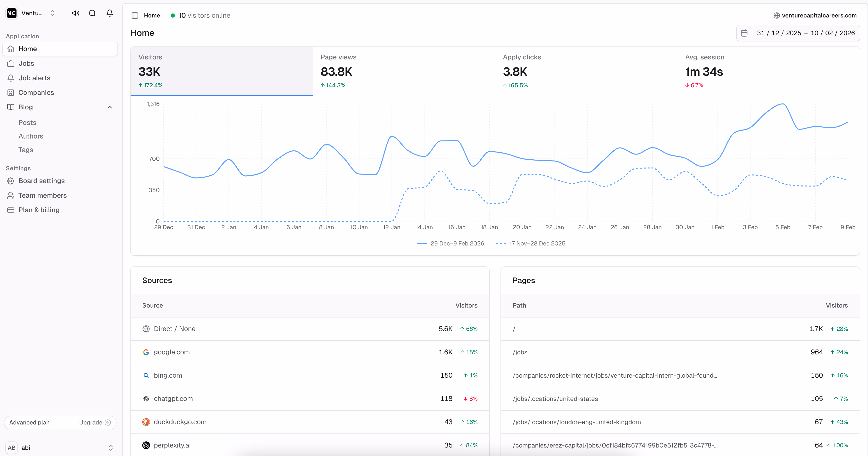The width and height of the screenshot is (868, 456).
Task: Click the megaphone announcements icon
Action: (x=75, y=13)
